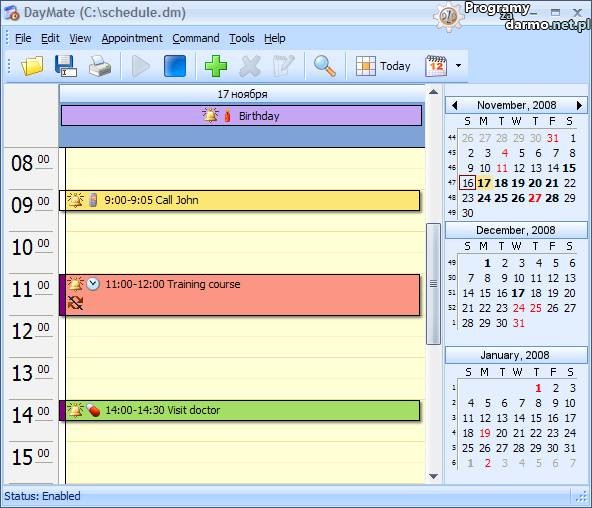Click the Edit appointment notepad icon

tap(284, 66)
